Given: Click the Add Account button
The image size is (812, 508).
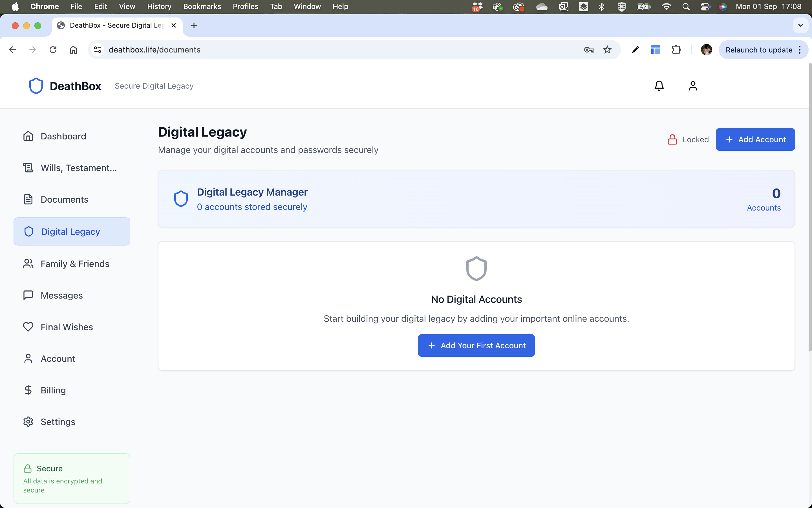Looking at the screenshot, I should coord(755,139).
